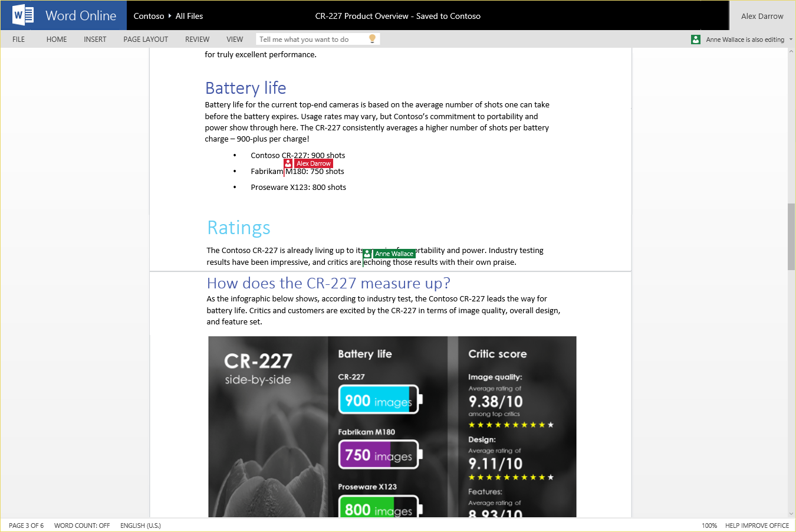Open the FILE menu

pos(19,40)
